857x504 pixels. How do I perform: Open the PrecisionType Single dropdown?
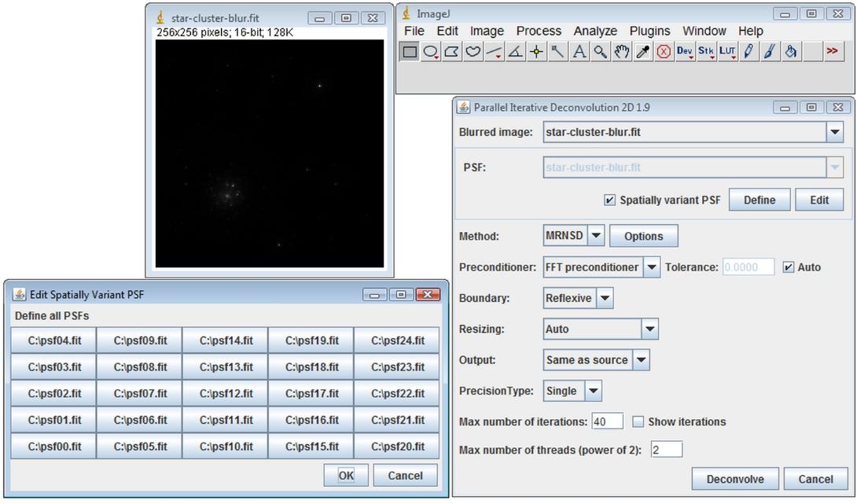(x=593, y=392)
